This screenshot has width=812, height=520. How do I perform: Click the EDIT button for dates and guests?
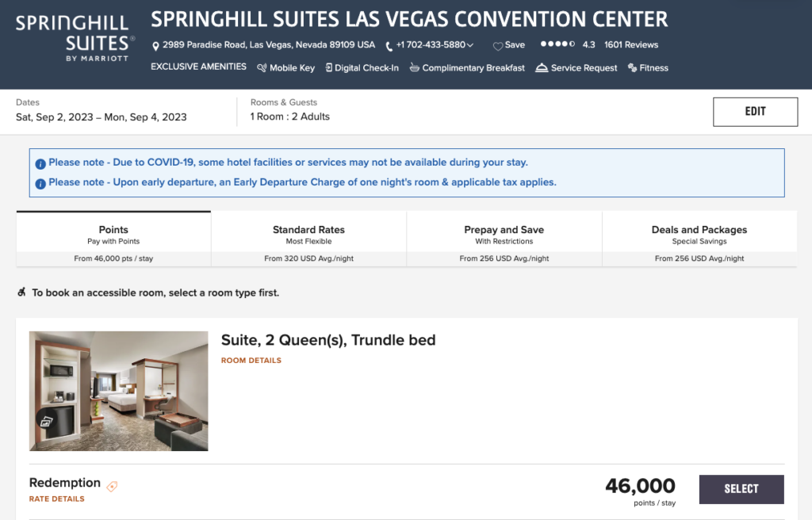click(x=755, y=112)
